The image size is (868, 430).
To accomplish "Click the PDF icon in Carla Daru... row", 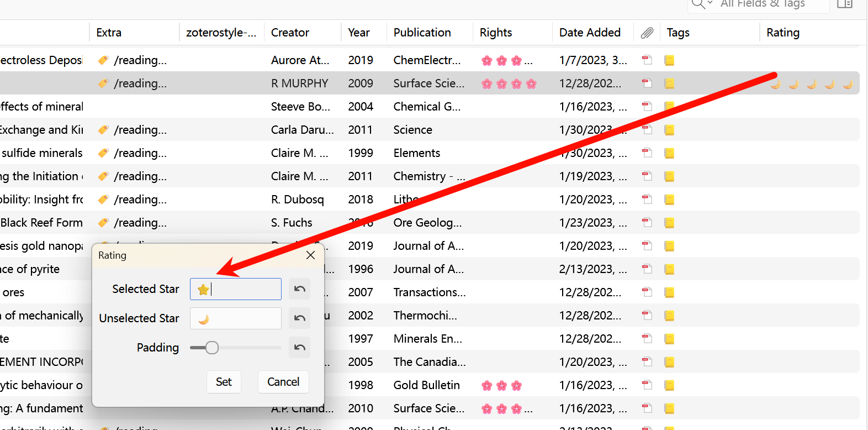I will (x=647, y=130).
